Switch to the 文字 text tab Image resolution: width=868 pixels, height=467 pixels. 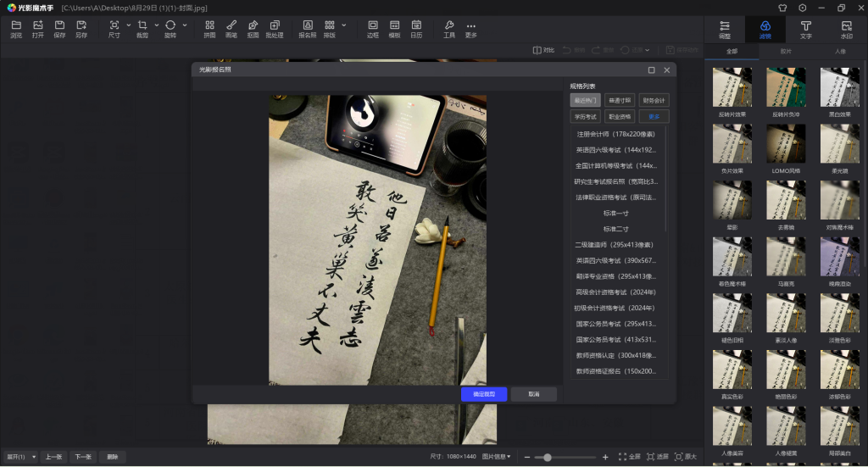click(x=805, y=30)
